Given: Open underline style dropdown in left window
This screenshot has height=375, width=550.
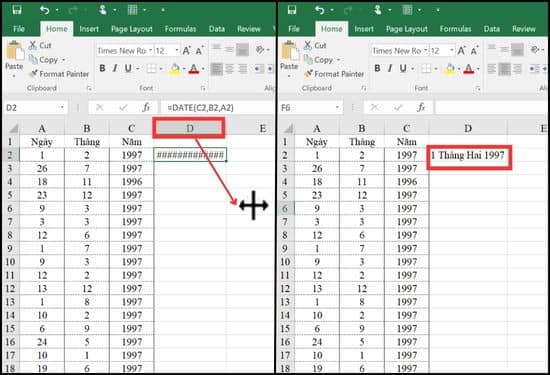Looking at the screenshot, I should [x=138, y=68].
